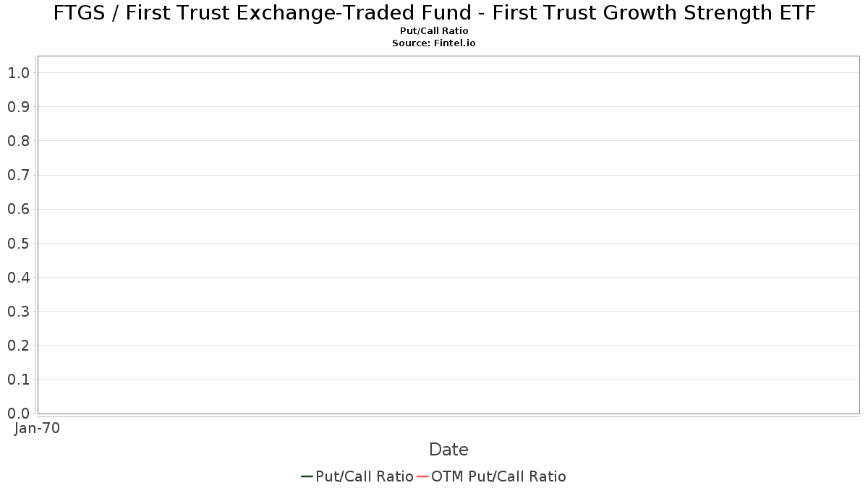Click the chart title starting with FTGS
The width and height of the screenshot is (868, 488).
click(434, 13)
